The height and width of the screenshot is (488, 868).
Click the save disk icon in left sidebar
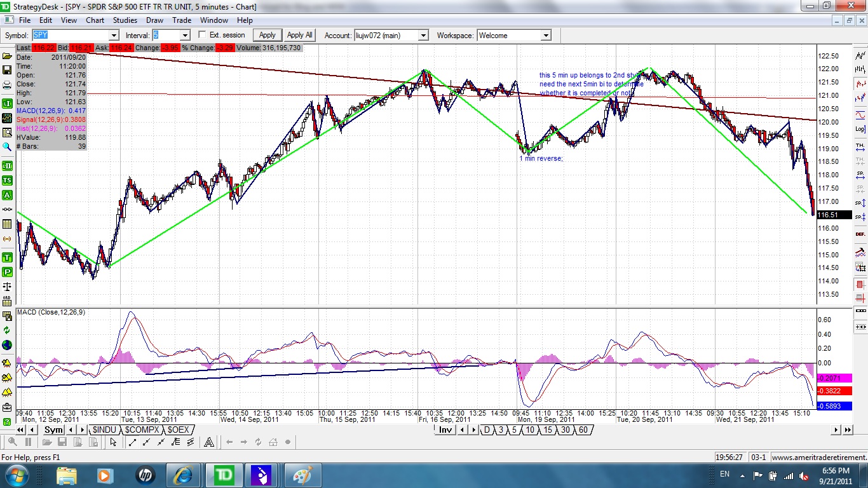click(8, 69)
